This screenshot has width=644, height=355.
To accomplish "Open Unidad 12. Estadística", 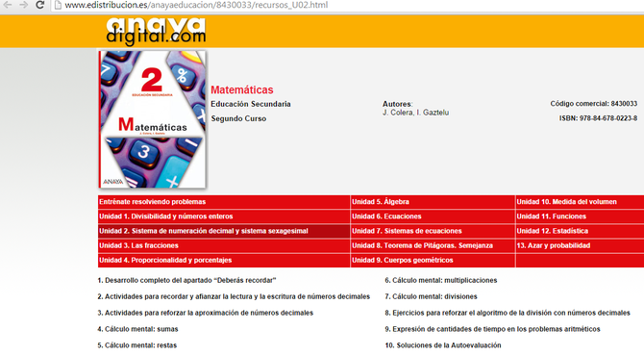I will [x=580, y=231].
